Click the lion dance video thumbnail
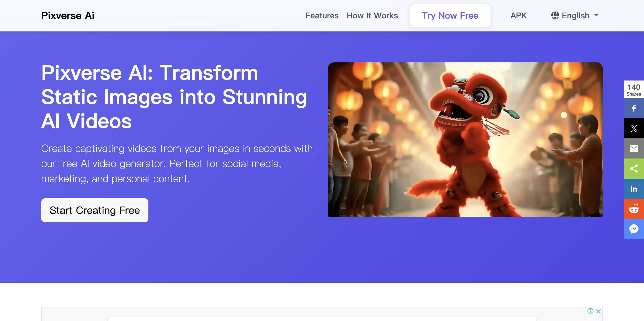Image resolution: width=644 pixels, height=321 pixels. click(x=465, y=140)
